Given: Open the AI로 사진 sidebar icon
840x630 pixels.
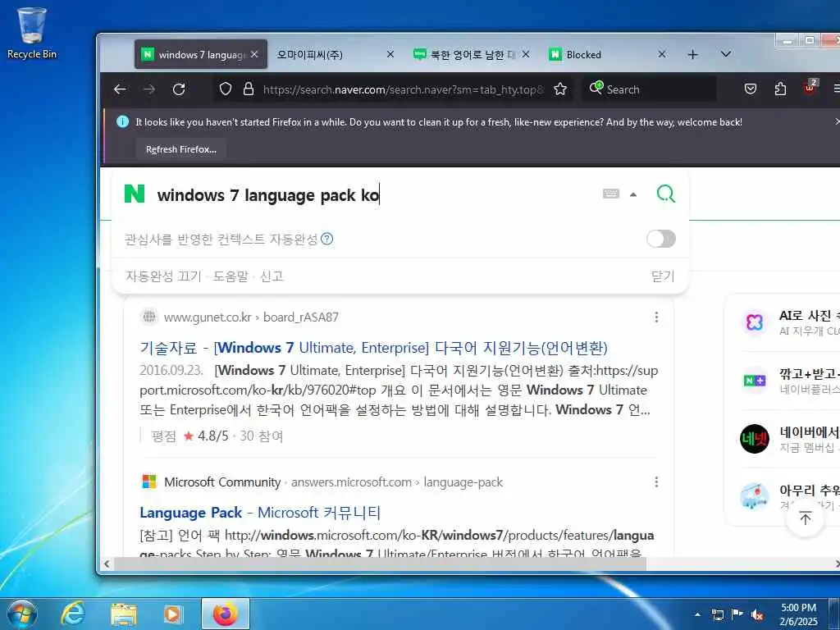Looking at the screenshot, I should click(x=755, y=322).
